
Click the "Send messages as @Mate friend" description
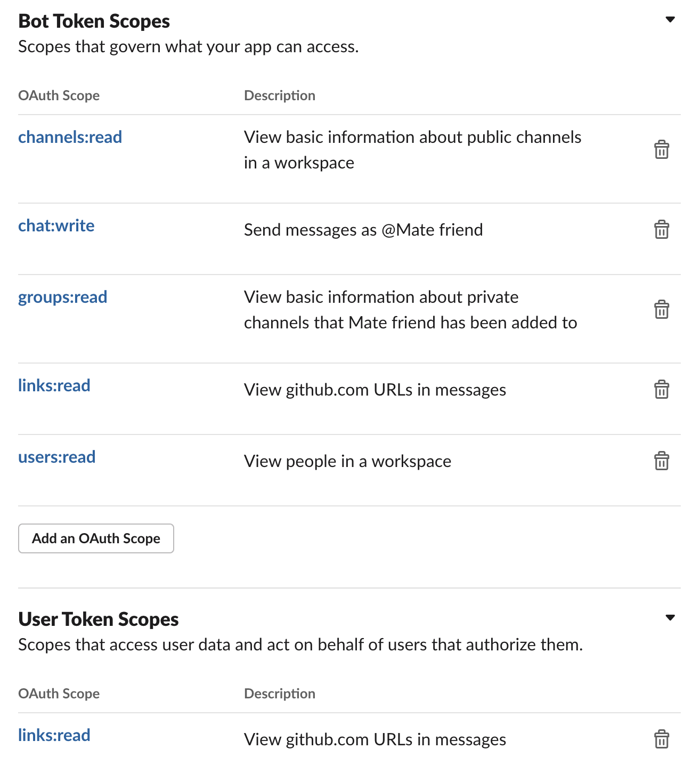point(363,230)
